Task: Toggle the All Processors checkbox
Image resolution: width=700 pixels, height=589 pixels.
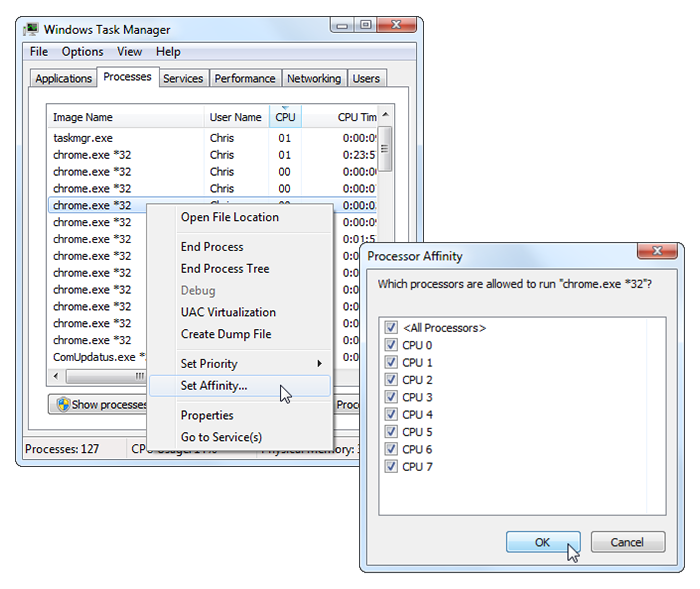Action: (x=391, y=327)
